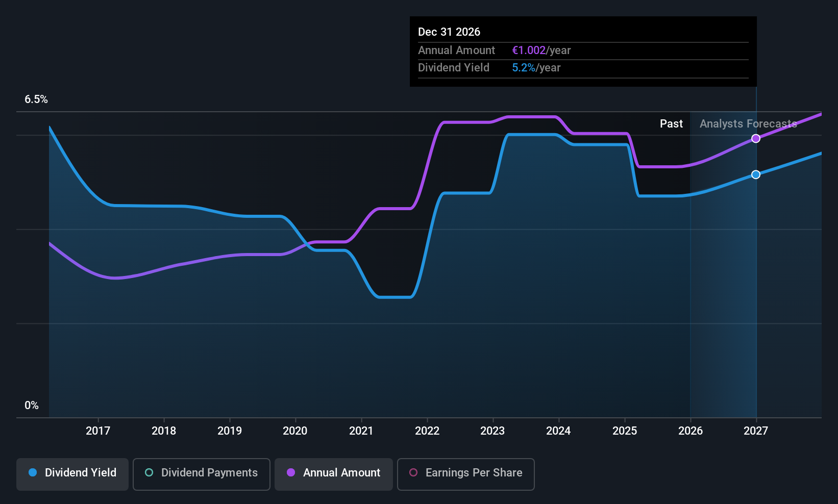The height and width of the screenshot is (504, 838).
Task: Select the 2017 axis label
Action: (98, 431)
